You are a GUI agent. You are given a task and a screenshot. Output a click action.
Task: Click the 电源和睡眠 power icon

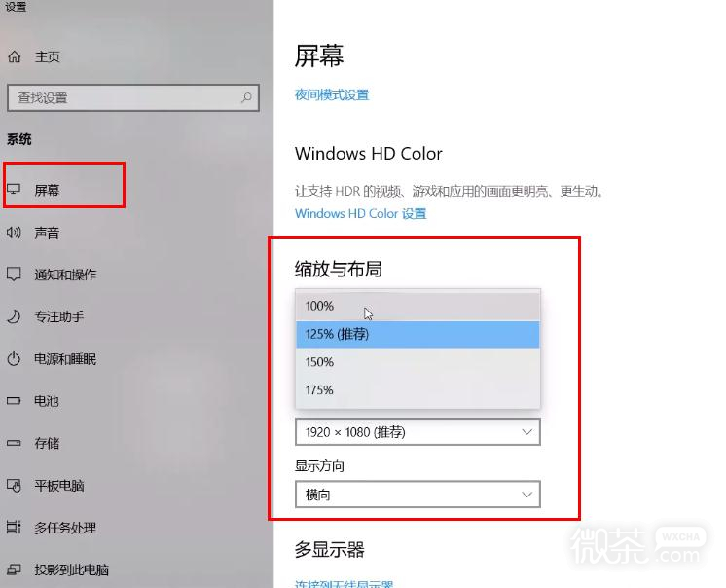(x=14, y=359)
